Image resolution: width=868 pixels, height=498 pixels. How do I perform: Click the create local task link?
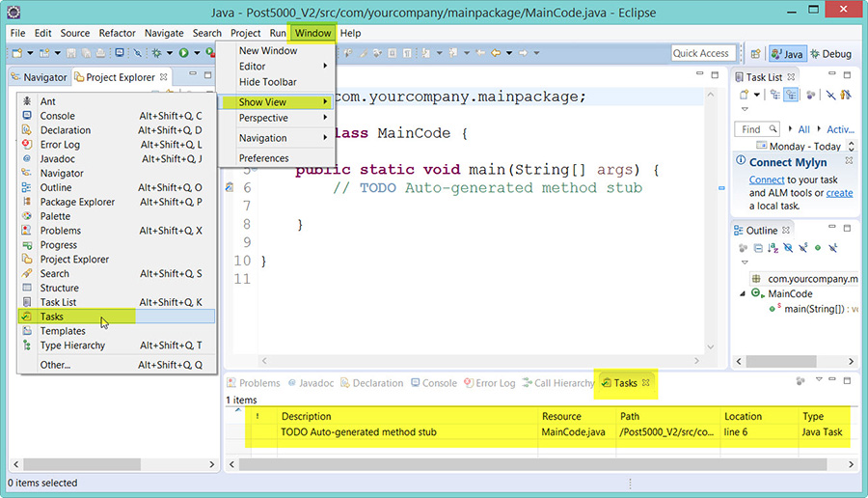pyautogui.click(x=839, y=193)
